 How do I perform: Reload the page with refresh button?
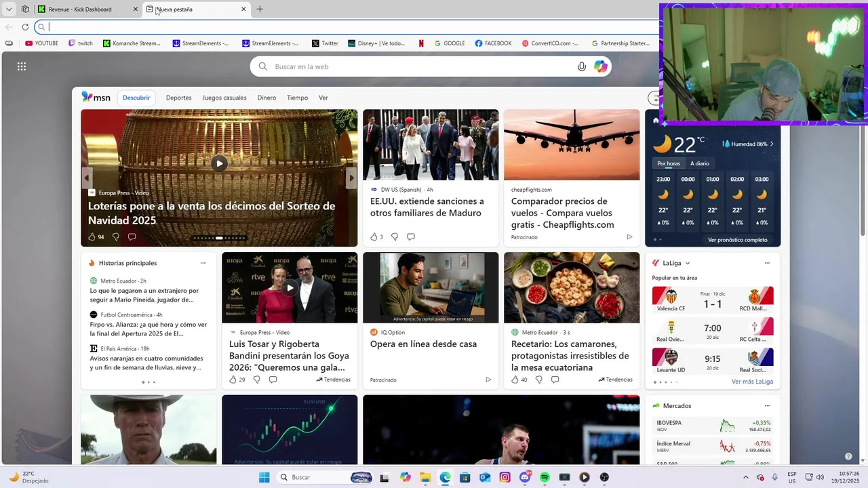point(25,27)
